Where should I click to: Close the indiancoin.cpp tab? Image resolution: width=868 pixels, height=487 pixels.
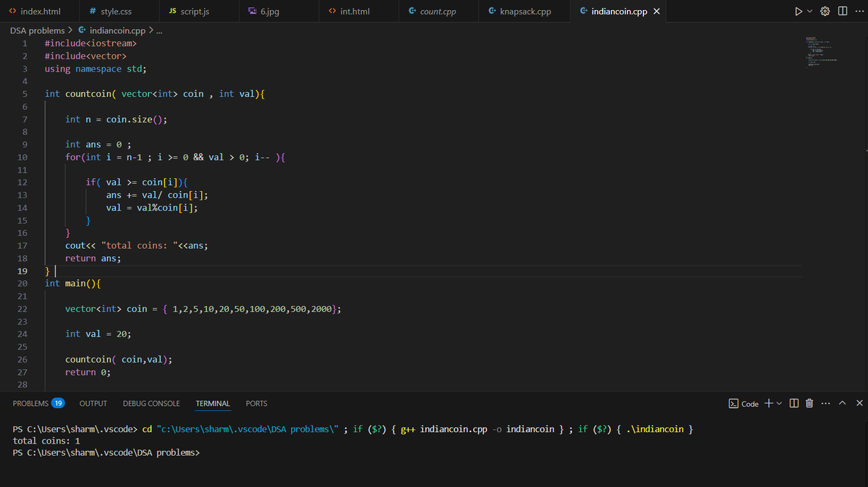click(656, 12)
